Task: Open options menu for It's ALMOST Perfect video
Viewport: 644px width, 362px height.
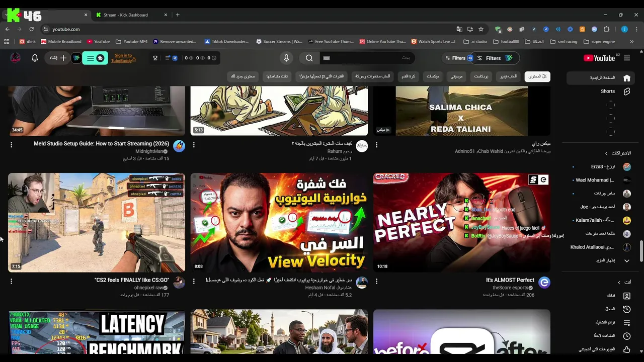Action: tap(376, 281)
